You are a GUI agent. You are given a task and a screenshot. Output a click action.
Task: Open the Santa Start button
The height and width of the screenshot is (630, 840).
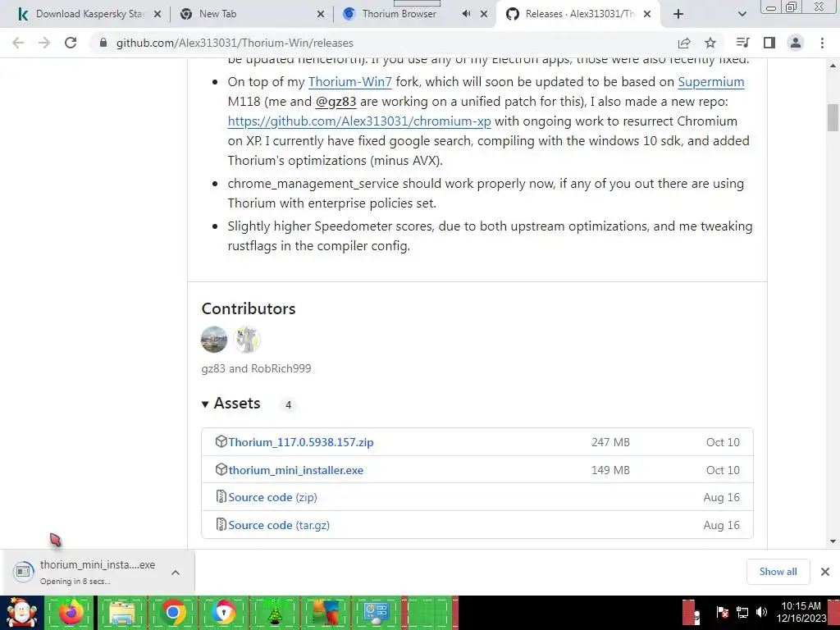21,612
